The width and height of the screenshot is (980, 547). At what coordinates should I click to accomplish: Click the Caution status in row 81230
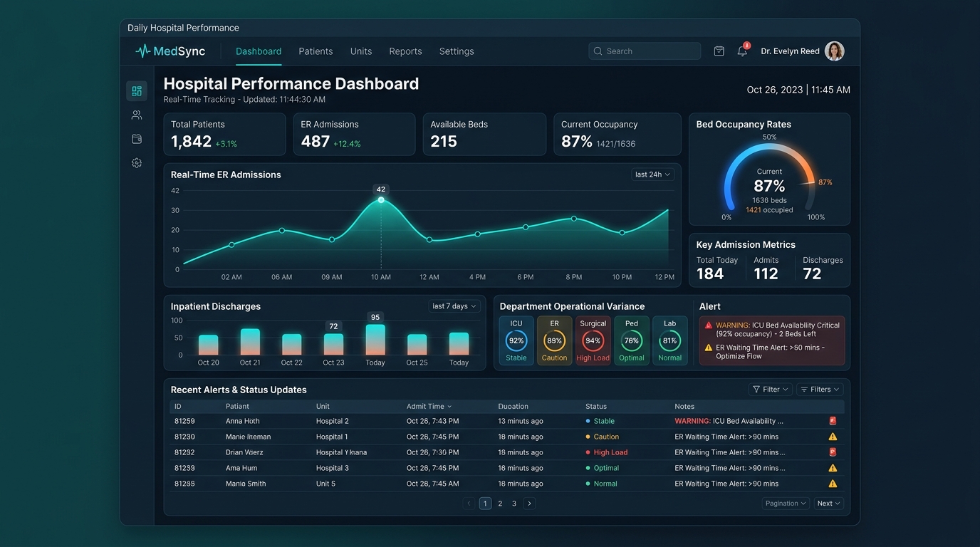pos(606,437)
